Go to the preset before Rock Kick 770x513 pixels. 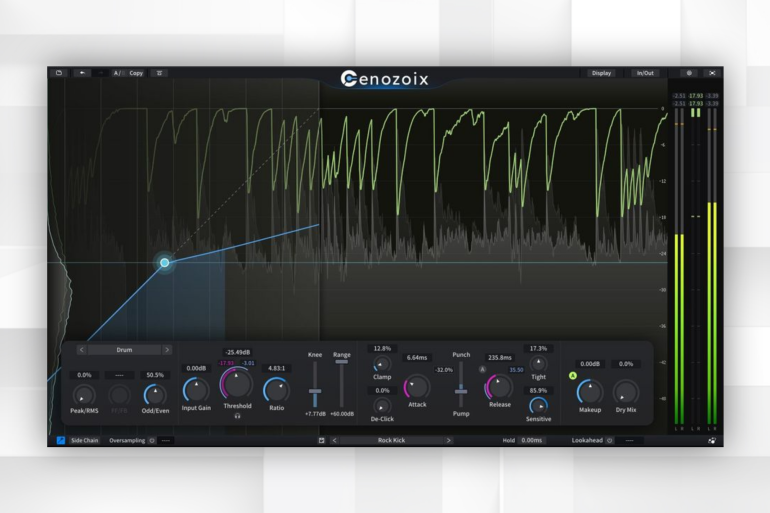coord(335,440)
